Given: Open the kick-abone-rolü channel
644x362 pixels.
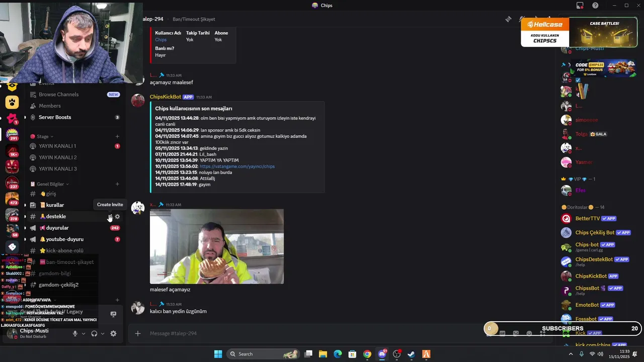Looking at the screenshot, I should click(64, 251).
